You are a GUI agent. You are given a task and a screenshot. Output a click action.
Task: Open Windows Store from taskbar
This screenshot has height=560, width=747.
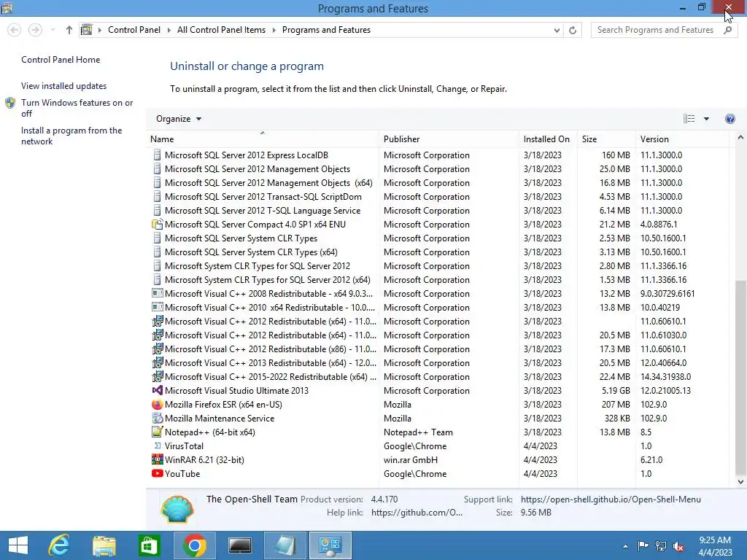[149, 545]
